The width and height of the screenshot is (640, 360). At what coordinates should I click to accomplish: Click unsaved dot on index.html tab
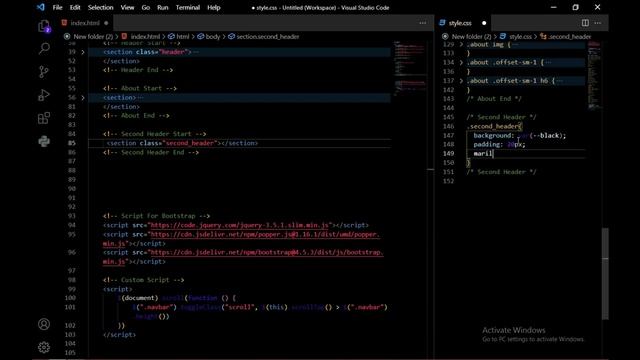point(106,23)
